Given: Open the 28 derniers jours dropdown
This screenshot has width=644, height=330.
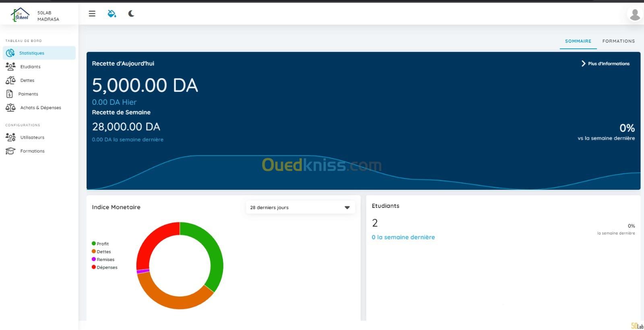Looking at the screenshot, I should (x=300, y=208).
